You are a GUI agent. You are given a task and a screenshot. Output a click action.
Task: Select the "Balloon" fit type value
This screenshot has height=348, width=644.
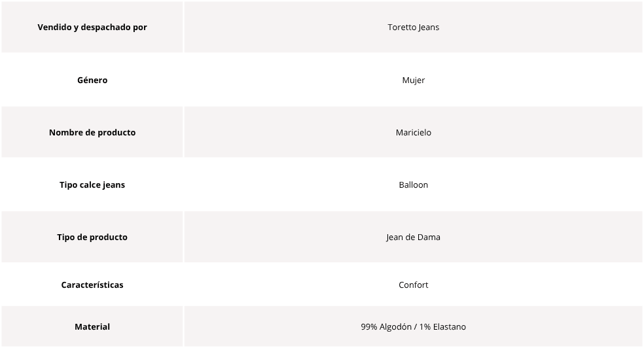pyautogui.click(x=413, y=185)
